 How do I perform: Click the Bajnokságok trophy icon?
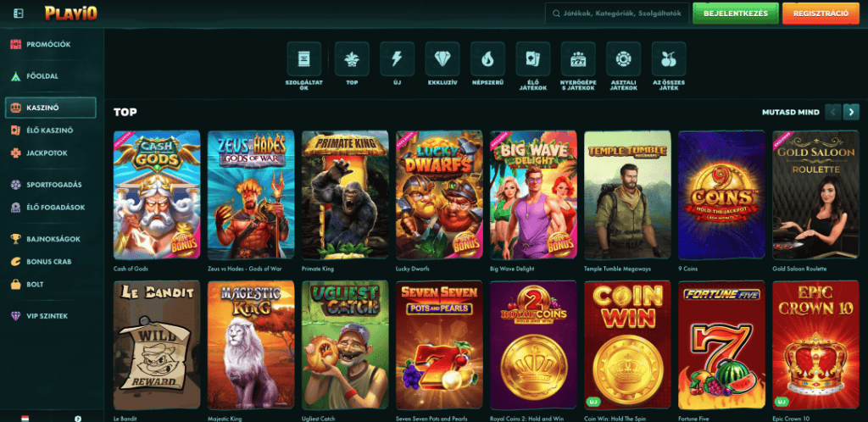(16, 239)
